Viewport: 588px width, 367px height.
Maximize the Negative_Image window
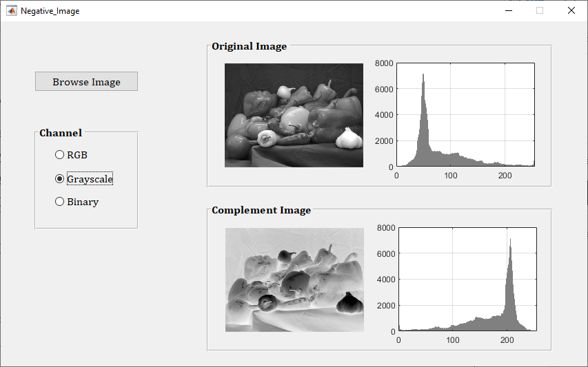tap(540, 10)
